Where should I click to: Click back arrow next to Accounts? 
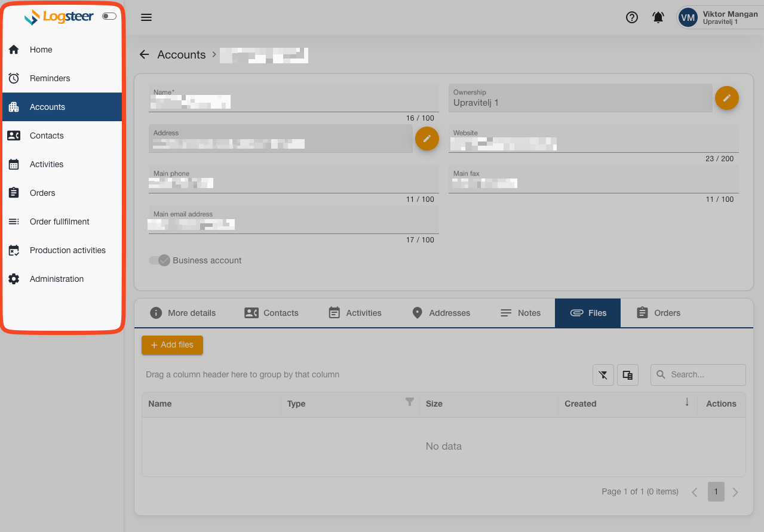(x=144, y=54)
